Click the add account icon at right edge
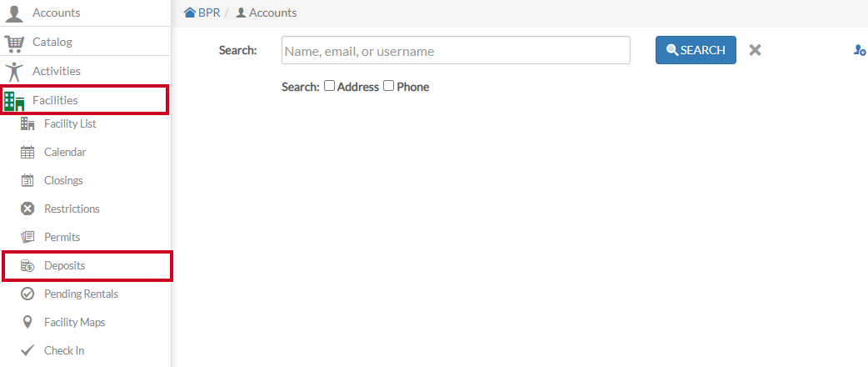The width and height of the screenshot is (868, 367). point(859,50)
